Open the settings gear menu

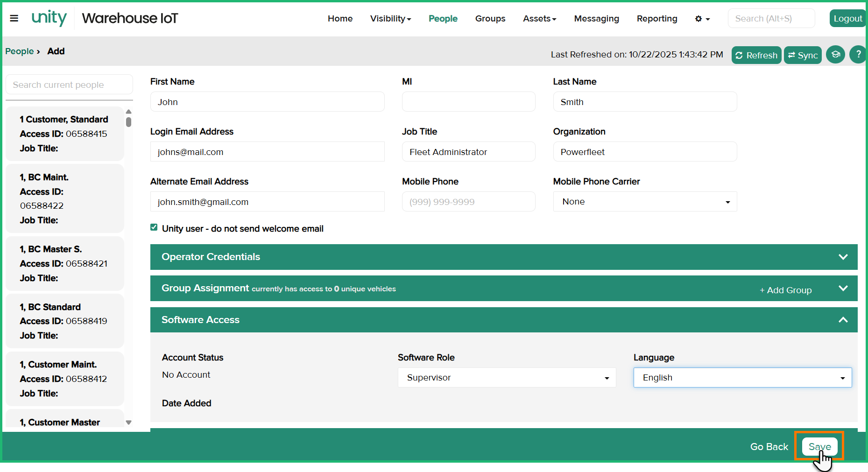[702, 19]
